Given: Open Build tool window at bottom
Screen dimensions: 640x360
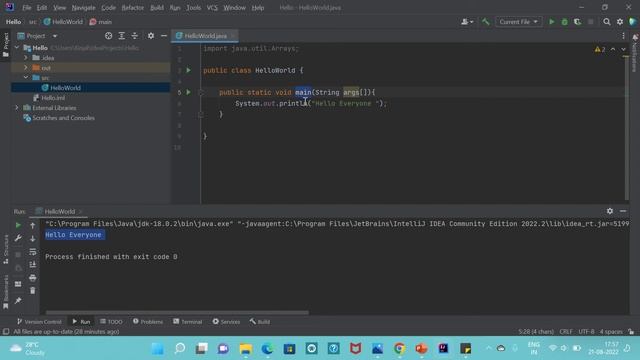Looking at the screenshot, I should click(260, 322).
